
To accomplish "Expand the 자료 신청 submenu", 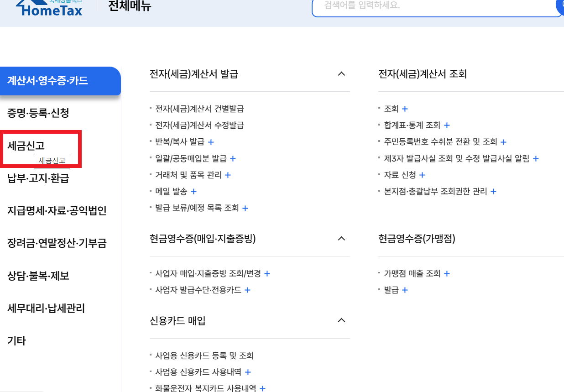I will (422, 175).
